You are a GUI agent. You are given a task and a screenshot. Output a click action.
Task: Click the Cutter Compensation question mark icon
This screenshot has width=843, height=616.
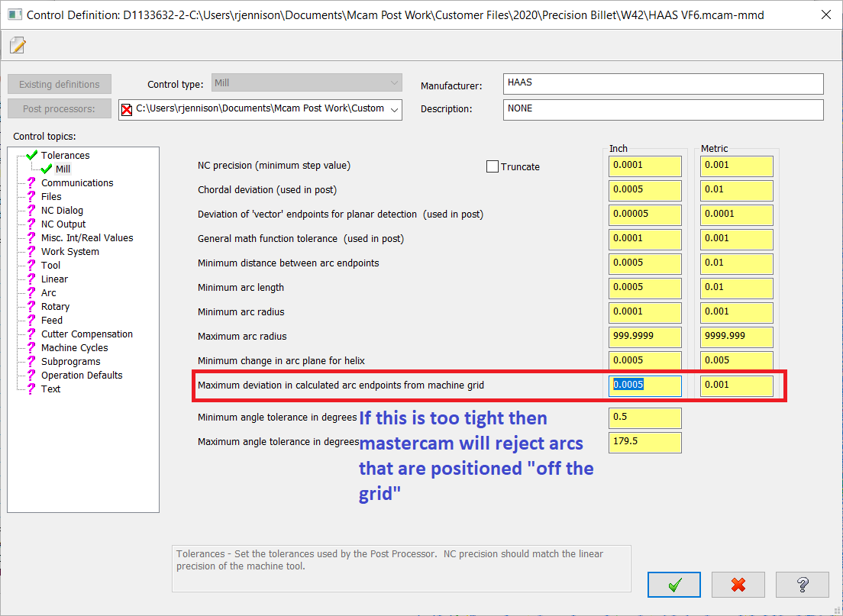31,334
